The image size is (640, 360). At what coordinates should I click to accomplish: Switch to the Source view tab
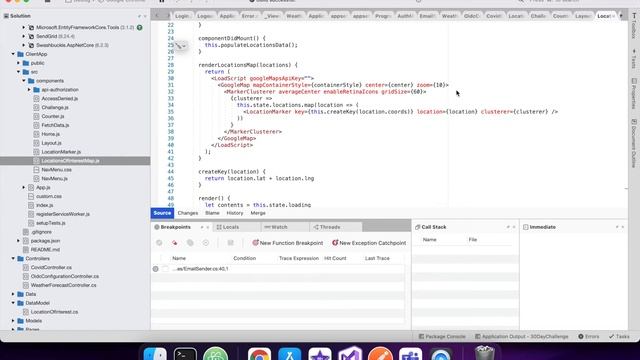[162, 213]
